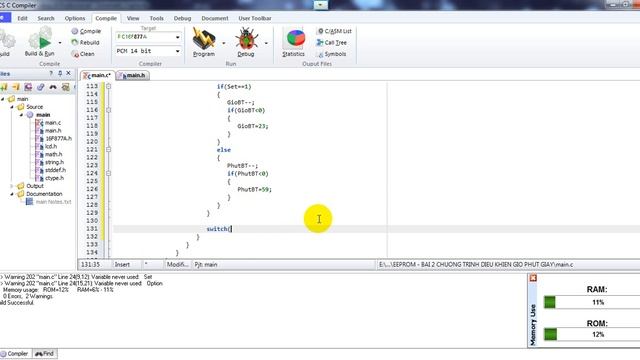This screenshot has height=360, width=640.
Task: Switch to the Document ribbon tab
Action: [x=215, y=18]
